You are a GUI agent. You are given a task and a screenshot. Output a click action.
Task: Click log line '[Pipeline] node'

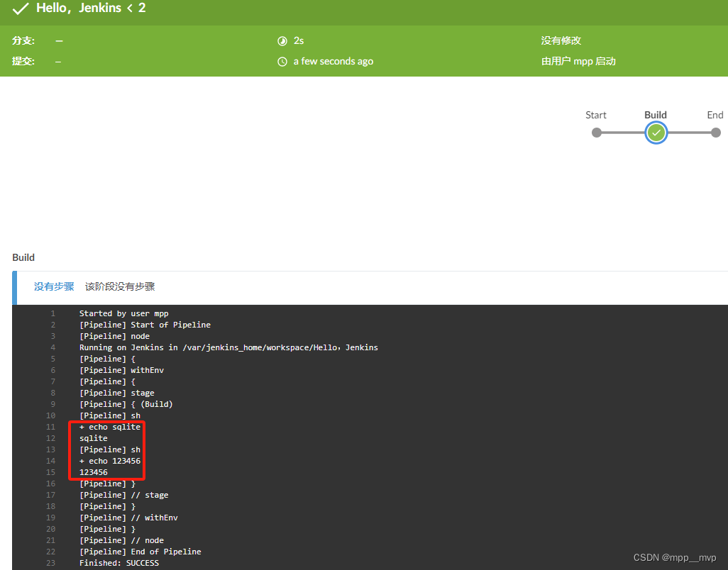tap(115, 336)
